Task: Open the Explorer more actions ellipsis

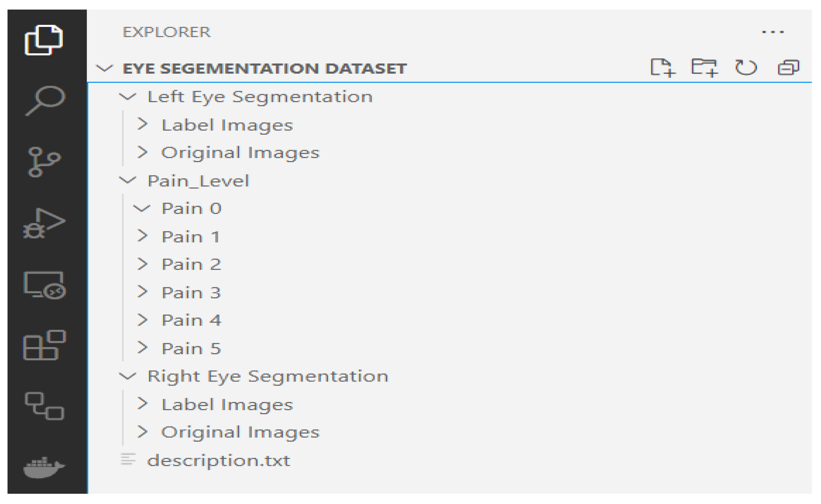Action: point(773,32)
